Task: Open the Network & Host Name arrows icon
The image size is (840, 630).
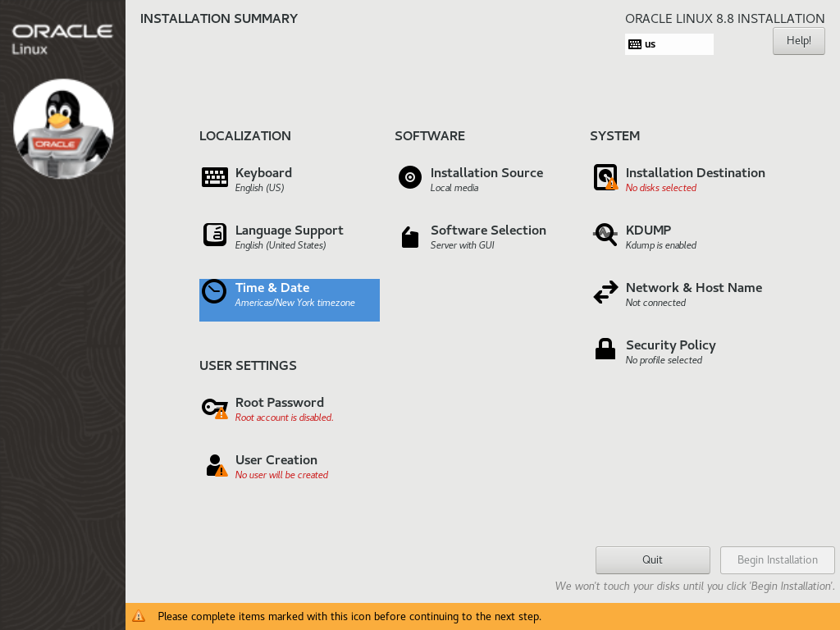Action: [605, 293]
